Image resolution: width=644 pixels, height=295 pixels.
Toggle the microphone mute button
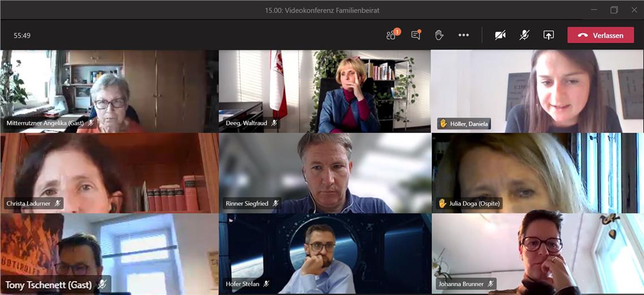(x=524, y=35)
